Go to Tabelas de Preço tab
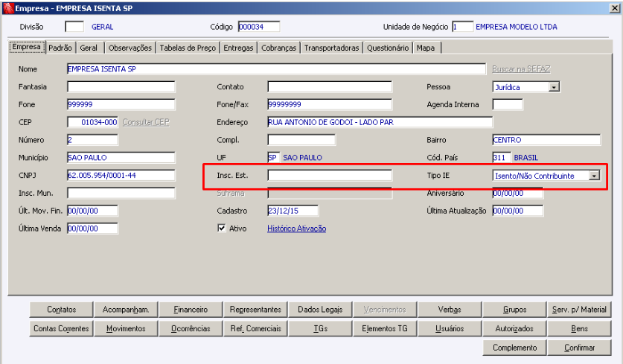 [x=188, y=48]
